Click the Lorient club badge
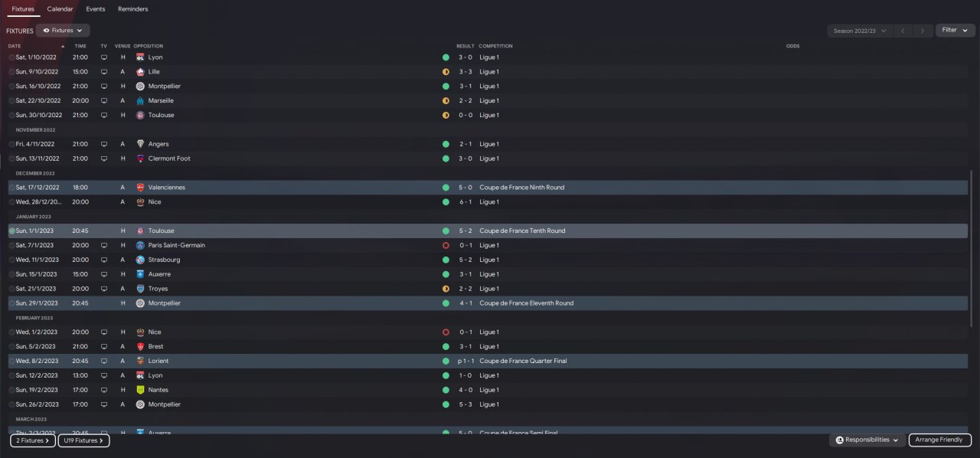The height and width of the screenshot is (458, 980). tap(140, 361)
